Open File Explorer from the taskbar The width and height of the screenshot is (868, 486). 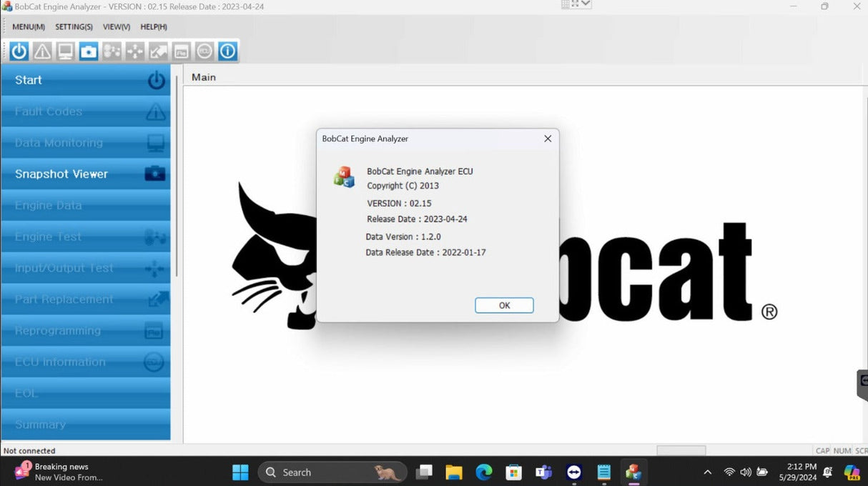[454, 472]
